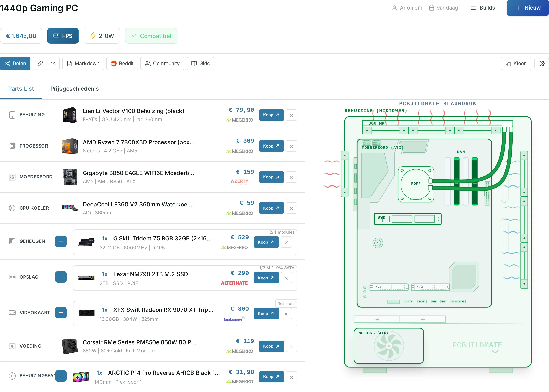Toggle the FPS view button
The width and height of the screenshot is (549, 392).
coord(63,36)
